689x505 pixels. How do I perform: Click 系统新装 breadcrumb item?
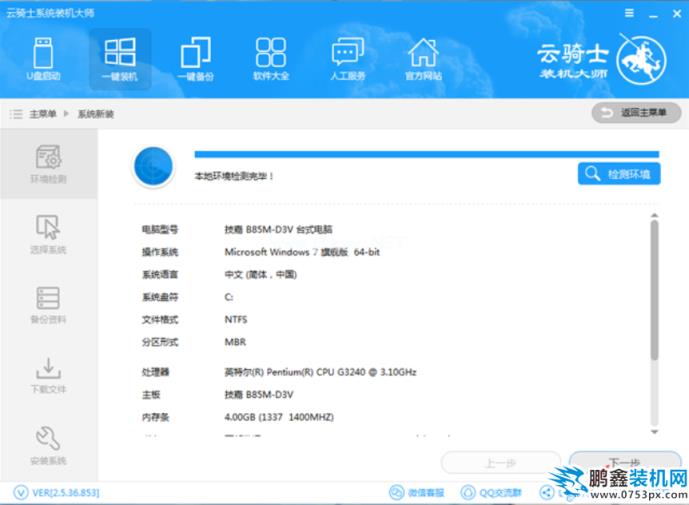click(x=96, y=114)
